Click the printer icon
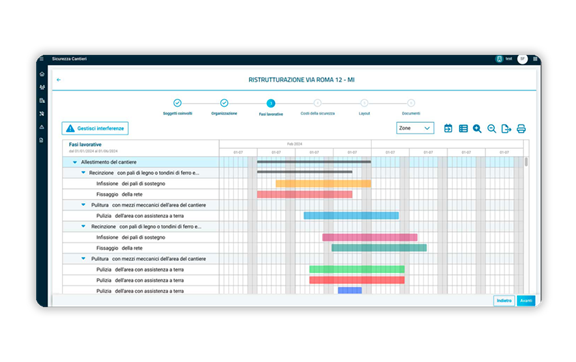576x362 pixels. coord(521,128)
